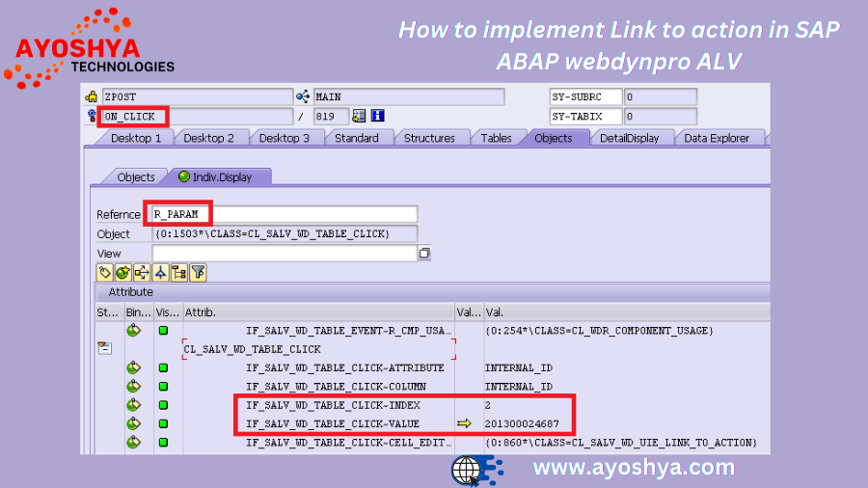
Task: Click the St... column header
Action: point(110,312)
